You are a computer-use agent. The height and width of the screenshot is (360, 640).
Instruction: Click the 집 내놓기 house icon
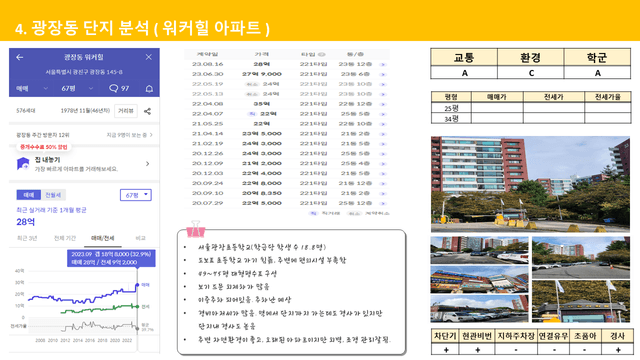(23, 164)
